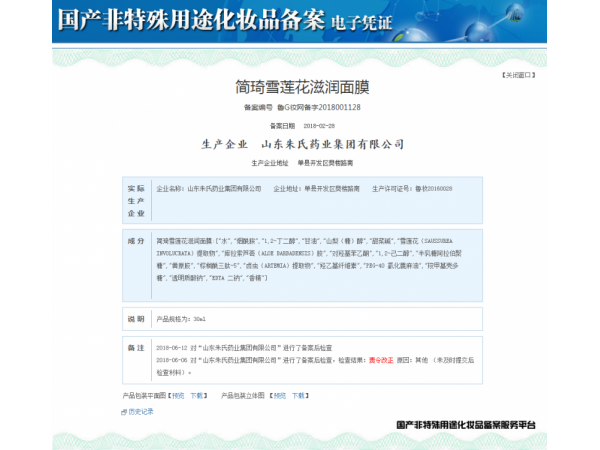The width and height of the screenshot is (600, 450).
Task: Click the 实际生产企业 section label
Action: (x=136, y=201)
